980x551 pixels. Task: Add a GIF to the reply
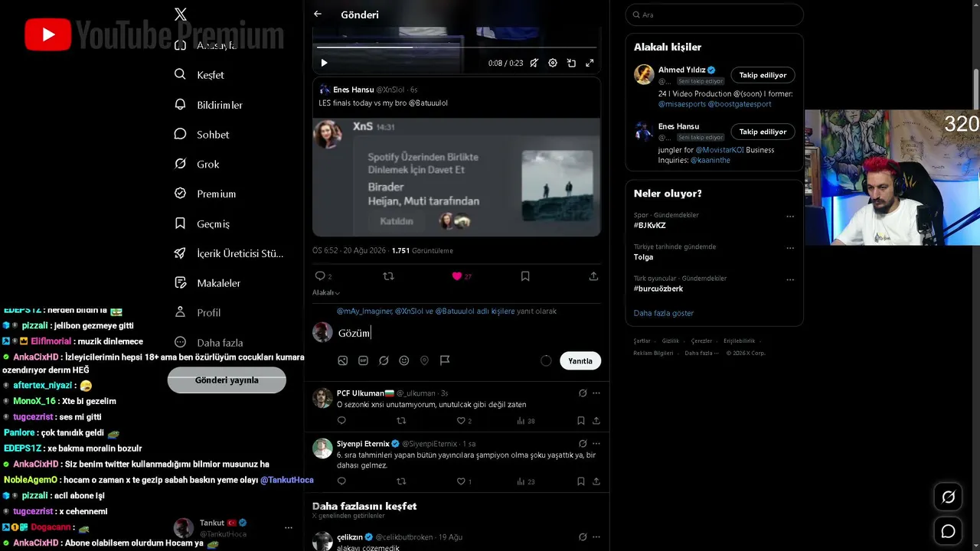point(363,360)
